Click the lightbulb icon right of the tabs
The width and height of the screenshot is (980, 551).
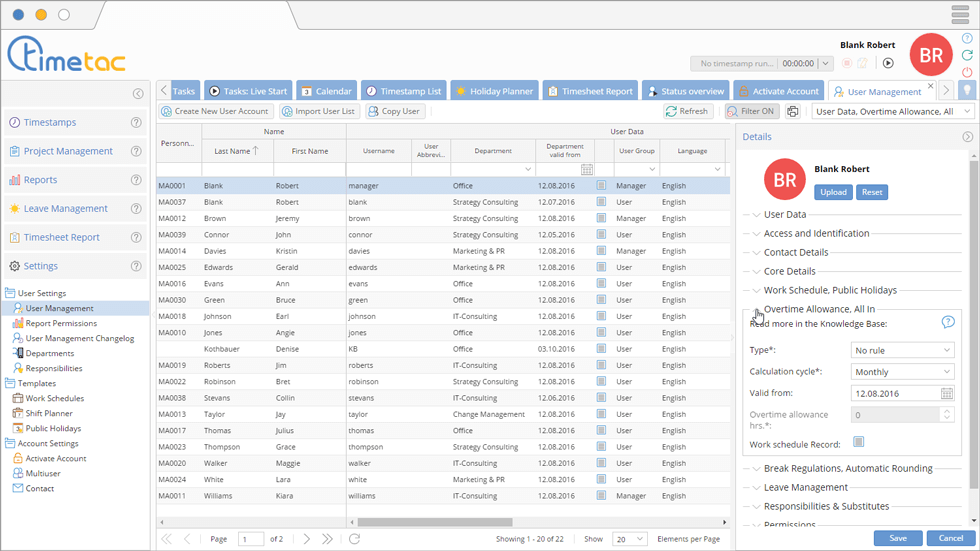click(x=967, y=91)
